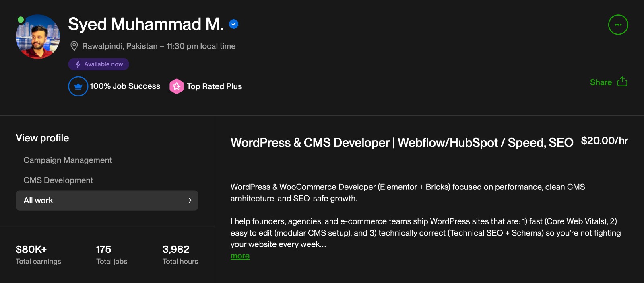
Task: Click the lightning bolt availability icon
Action: pos(78,64)
